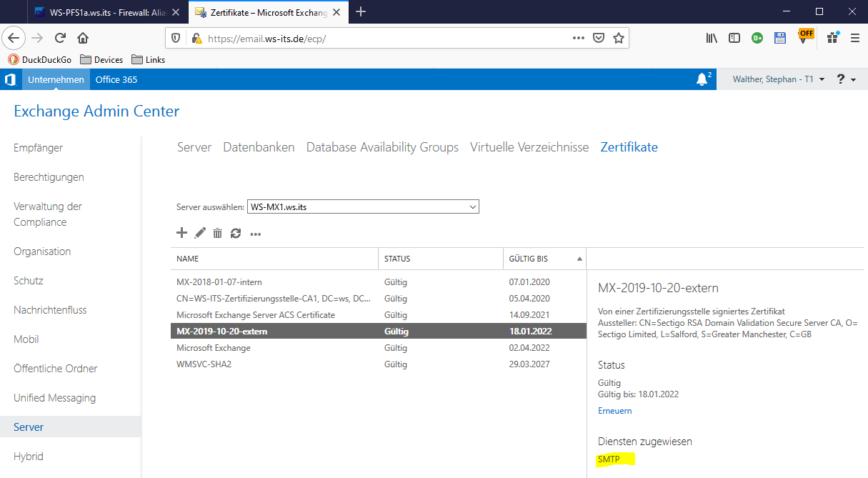The width and height of the screenshot is (868, 478).
Task: Click the Erneuern link
Action: click(614, 411)
